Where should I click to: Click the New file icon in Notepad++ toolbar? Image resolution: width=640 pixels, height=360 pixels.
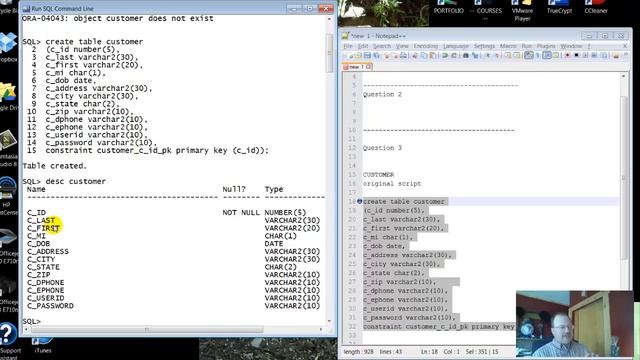pyautogui.click(x=350, y=55)
